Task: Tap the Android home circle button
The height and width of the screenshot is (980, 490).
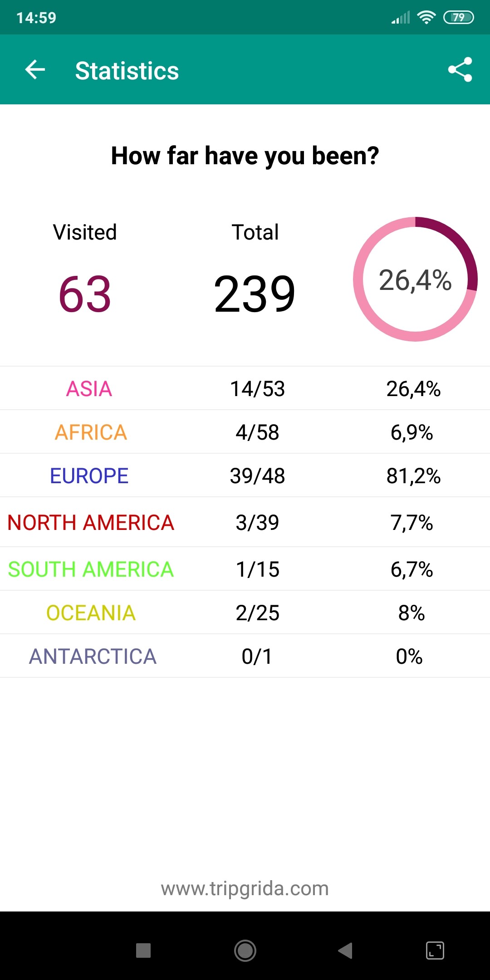Action: coord(245,950)
